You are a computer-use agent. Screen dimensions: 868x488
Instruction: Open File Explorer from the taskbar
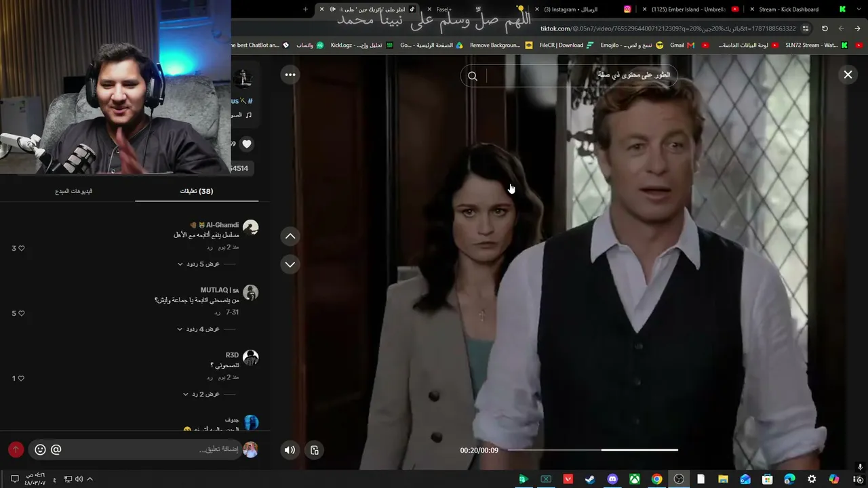pyautogui.click(x=723, y=479)
